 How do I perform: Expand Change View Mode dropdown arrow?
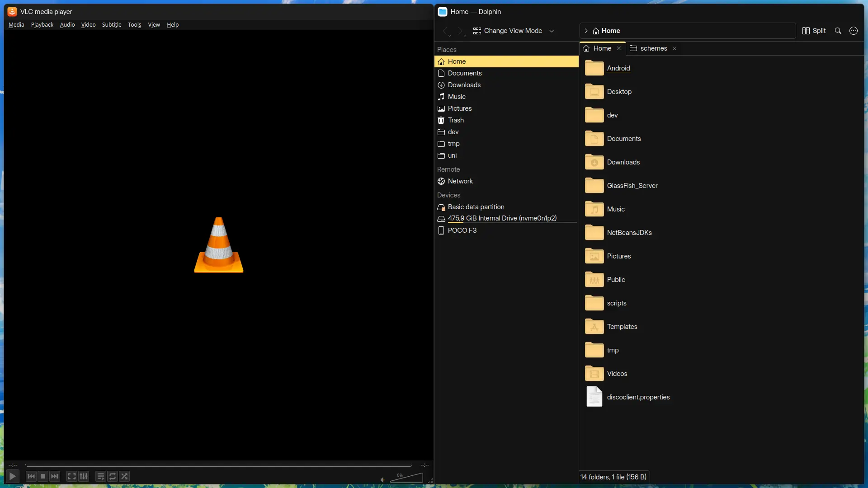point(552,31)
